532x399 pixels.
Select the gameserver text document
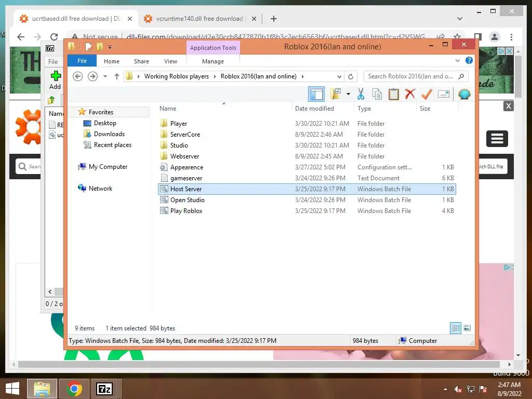307,178
